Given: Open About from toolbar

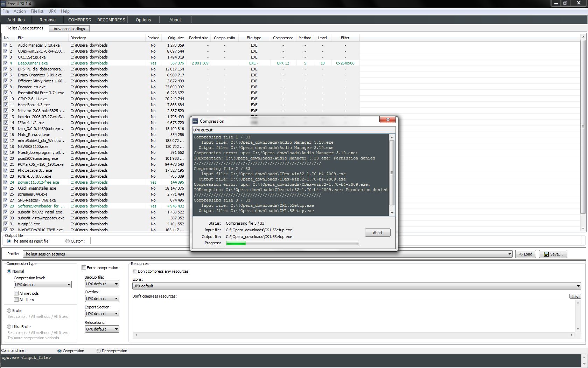Looking at the screenshot, I should [x=175, y=20].
